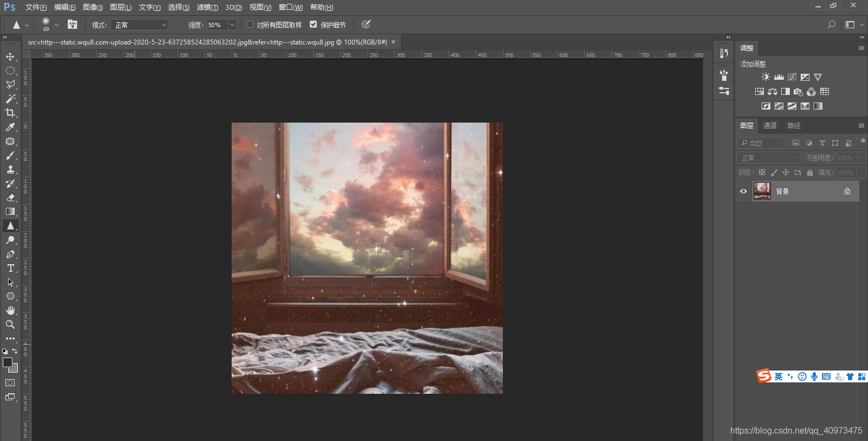Screen dimensions: 868x441
Task: Toggle lock position for layer
Action: [786, 172]
